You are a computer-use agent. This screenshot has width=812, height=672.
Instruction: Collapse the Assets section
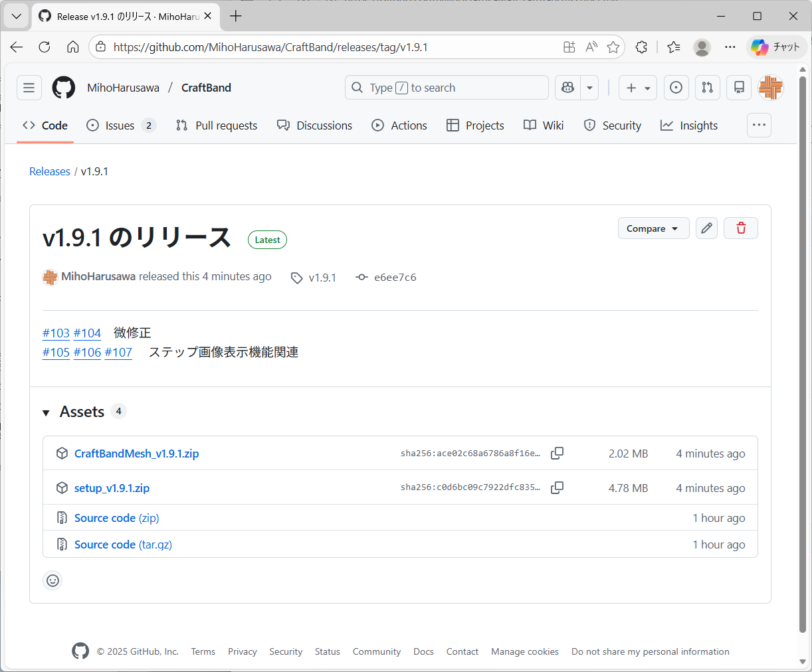(47, 412)
